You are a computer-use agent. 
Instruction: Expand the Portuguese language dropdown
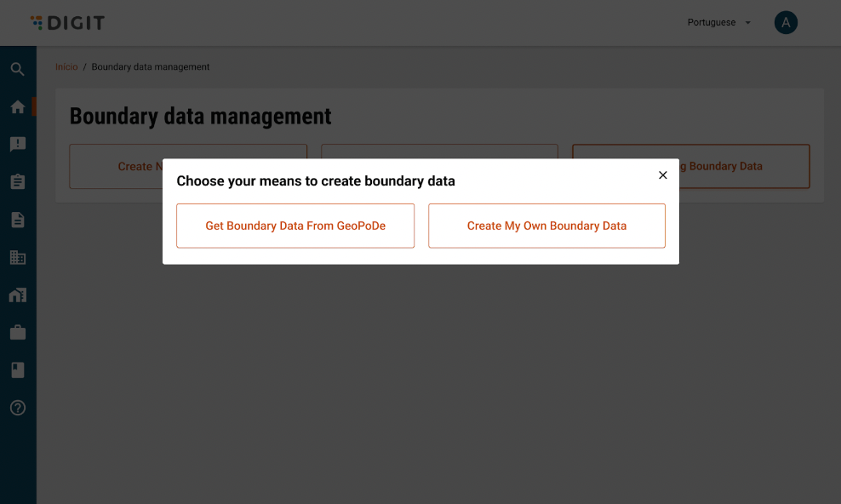[x=719, y=23]
